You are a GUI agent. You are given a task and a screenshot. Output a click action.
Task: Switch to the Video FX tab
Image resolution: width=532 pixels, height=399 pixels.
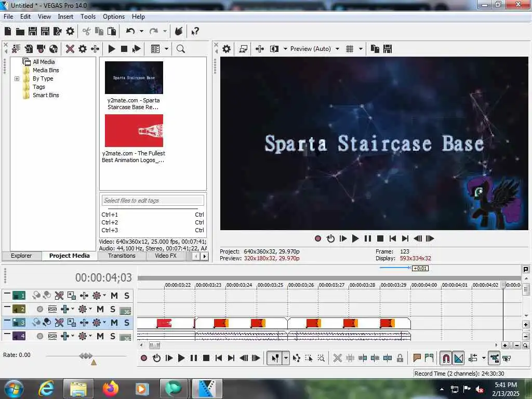tap(166, 256)
